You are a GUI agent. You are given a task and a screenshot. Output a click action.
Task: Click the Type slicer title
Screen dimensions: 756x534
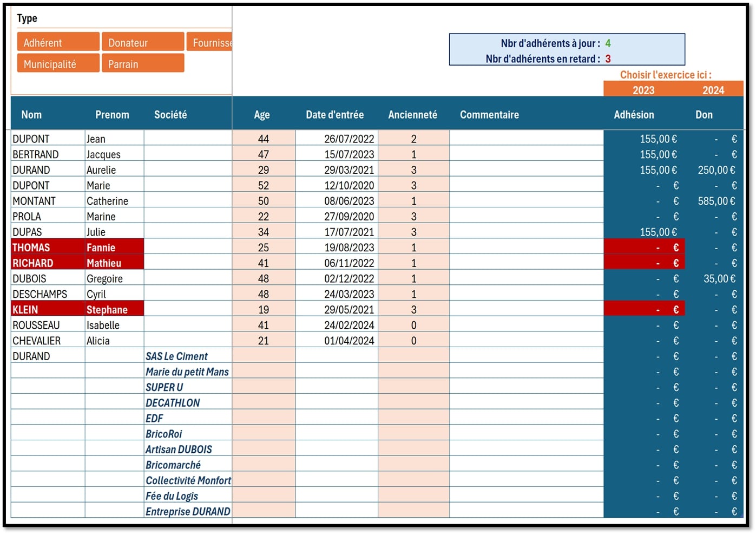pos(27,18)
